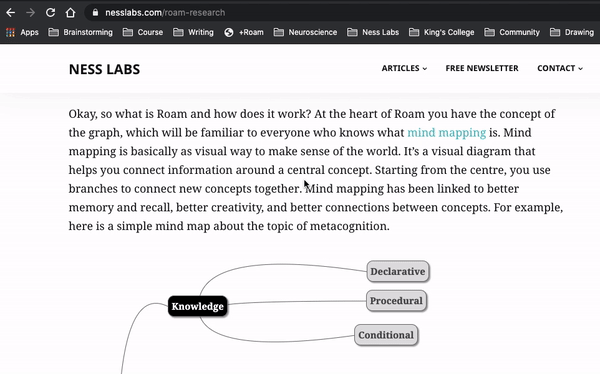Viewport: 600px width, 374px height.
Task: Expand the CONTACT menu chevron
Action: (x=580, y=69)
